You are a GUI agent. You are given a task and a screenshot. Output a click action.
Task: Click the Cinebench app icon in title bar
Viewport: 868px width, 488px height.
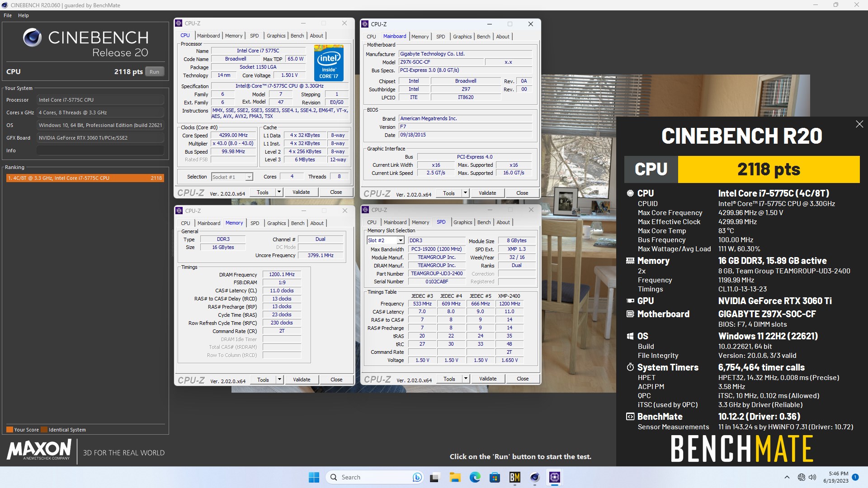click(5, 5)
